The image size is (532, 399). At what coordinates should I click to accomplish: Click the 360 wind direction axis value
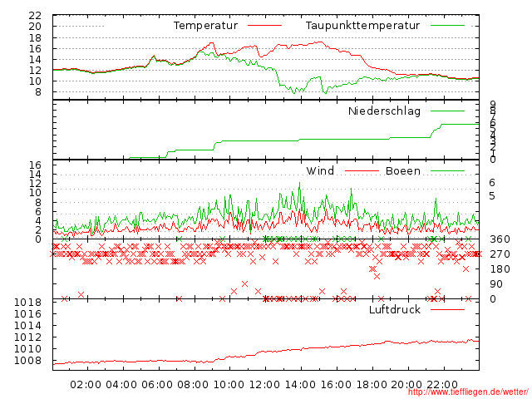500,239
